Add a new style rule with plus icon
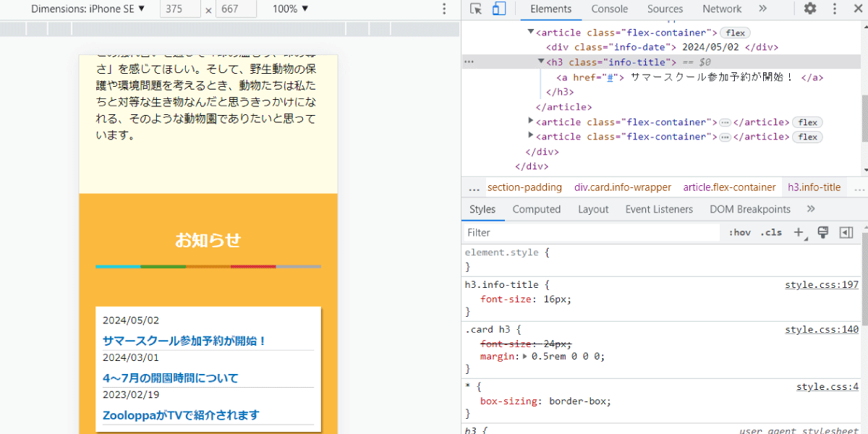 (x=799, y=232)
